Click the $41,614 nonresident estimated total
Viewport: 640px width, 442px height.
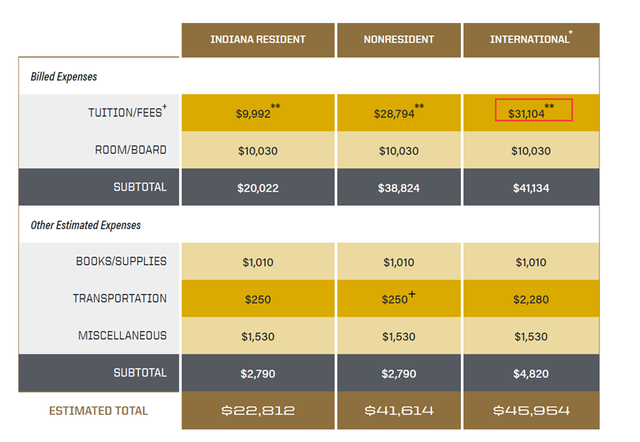(398, 411)
